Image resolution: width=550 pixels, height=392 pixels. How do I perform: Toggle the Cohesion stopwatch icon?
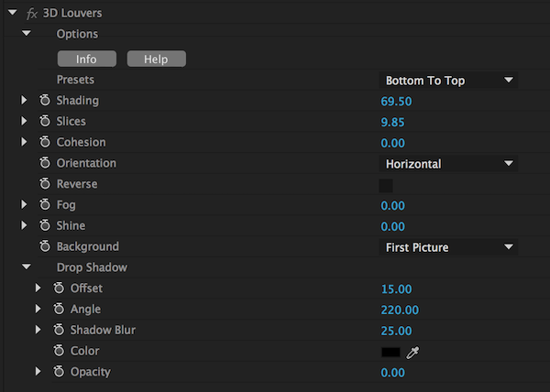[45, 143]
